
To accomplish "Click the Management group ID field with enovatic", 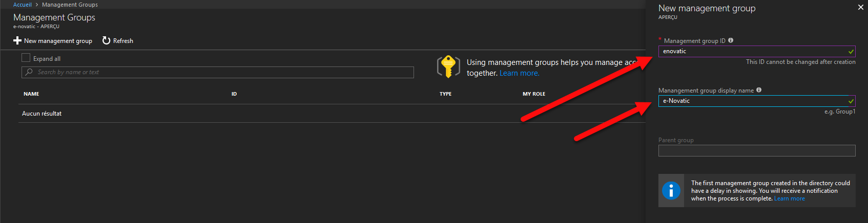I will pos(757,51).
